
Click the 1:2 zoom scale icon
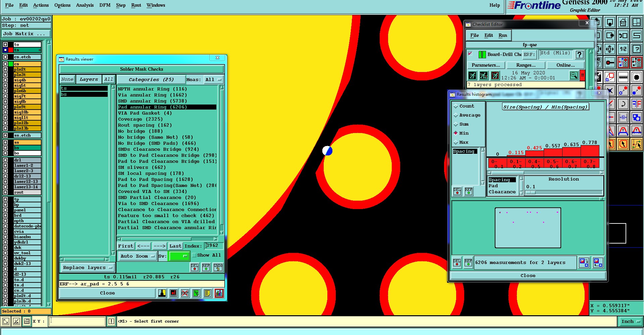[x=623, y=49]
